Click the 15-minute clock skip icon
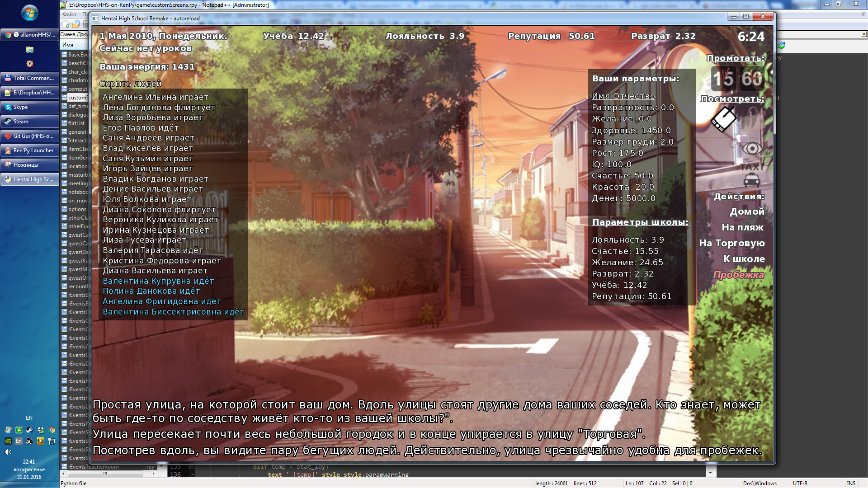 point(723,79)
